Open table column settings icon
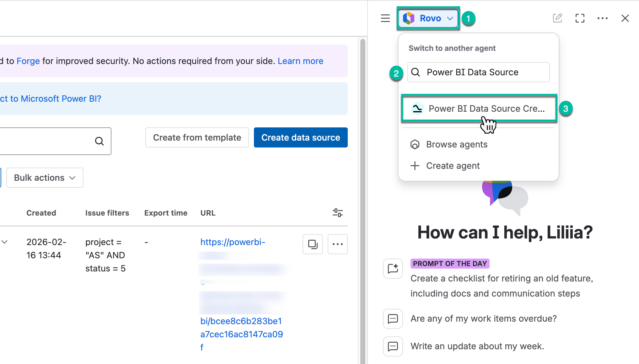The image size is (639, 364). click(338, 213)
